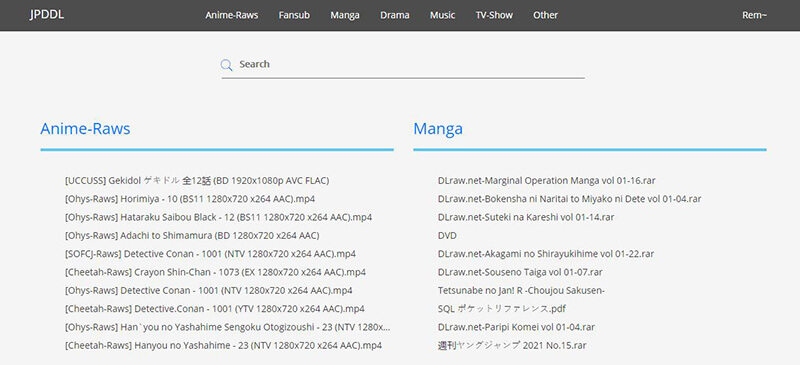Open Tetsunabe no Jan! R entry

tap(521, 291)
